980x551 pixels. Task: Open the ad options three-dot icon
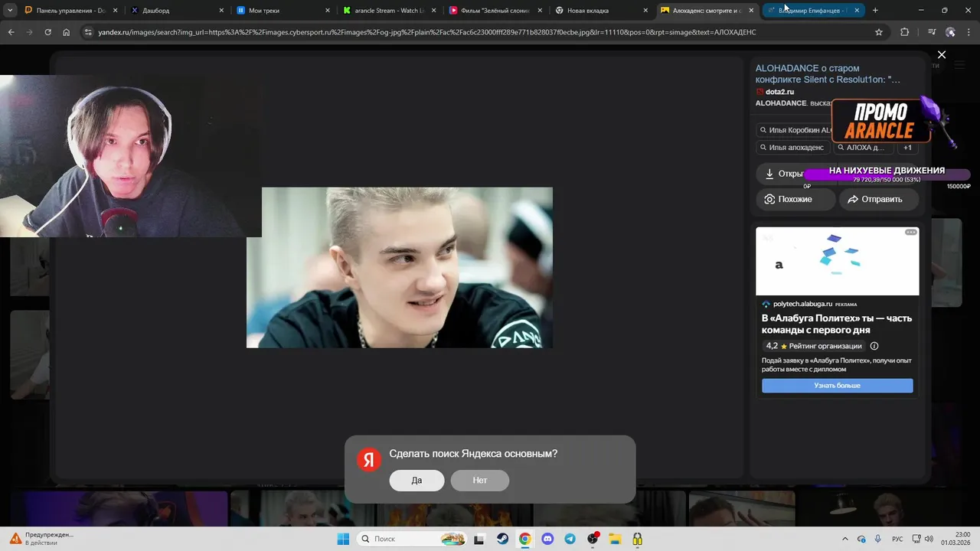(x=911, y=232)
